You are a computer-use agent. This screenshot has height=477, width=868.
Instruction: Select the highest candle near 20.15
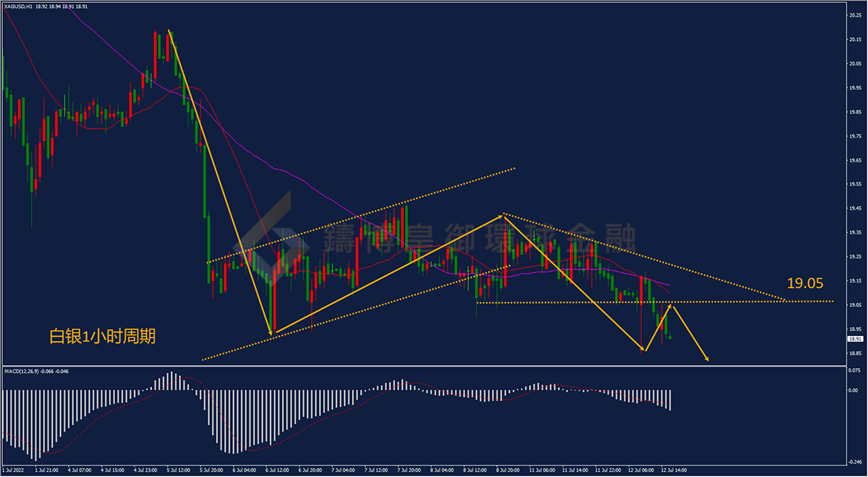coord(155,55)
